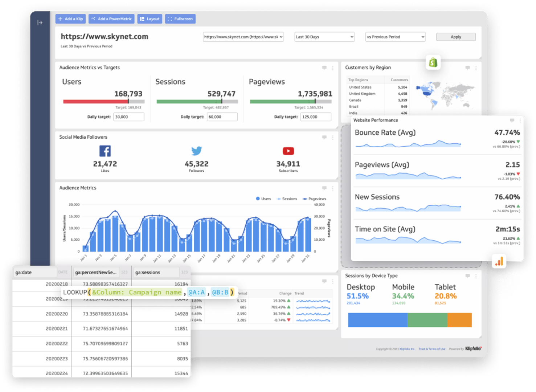This screenshot has height=392, width=536.
Task: Open the skynet.com data source dropdown
Action: coord(243,37)
